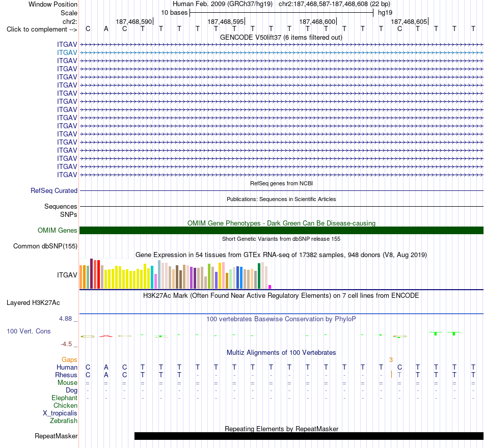Image resolution: width=484 pixels, height=448 pixels.
Task: Click 'Short Genetic Variants from dbSNP release 155'
Action: 281,239
